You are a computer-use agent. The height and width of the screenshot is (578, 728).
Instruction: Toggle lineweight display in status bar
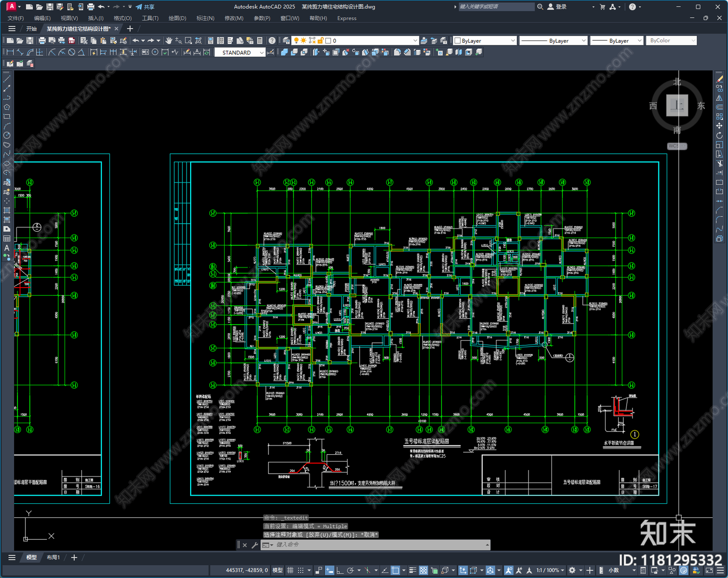413,570
